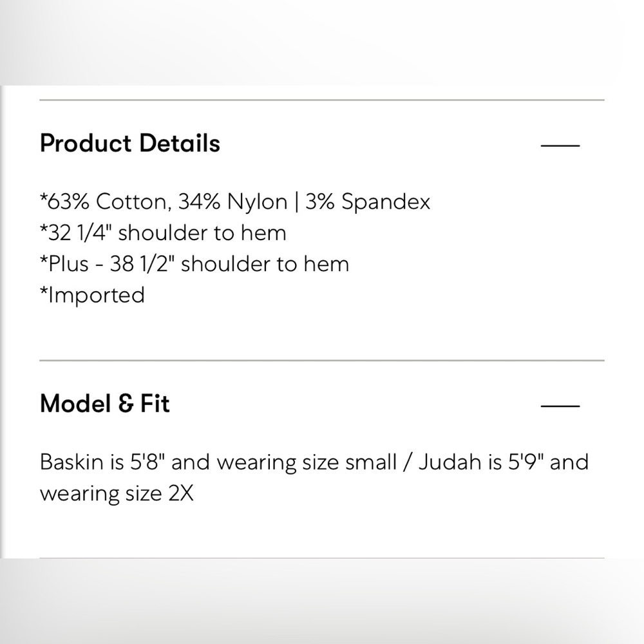
Task: Click the divider line above Product Details
Action: click(322, 100)
